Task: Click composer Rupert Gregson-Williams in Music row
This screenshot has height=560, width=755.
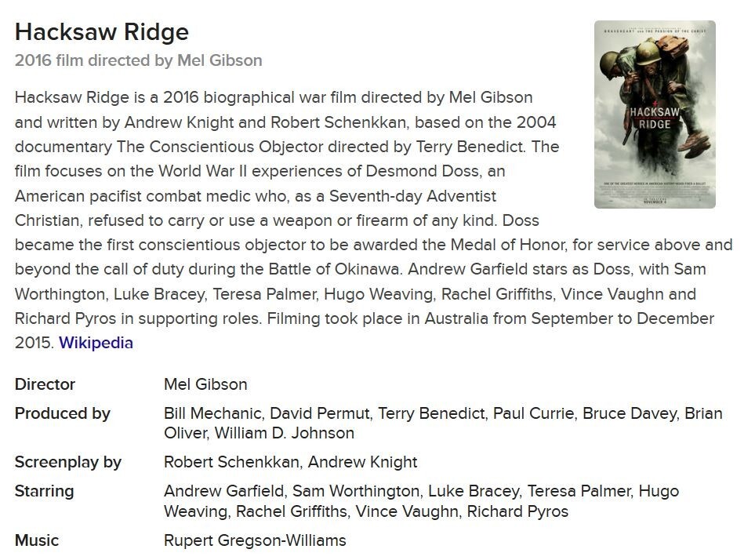Action: pos(255,540)
